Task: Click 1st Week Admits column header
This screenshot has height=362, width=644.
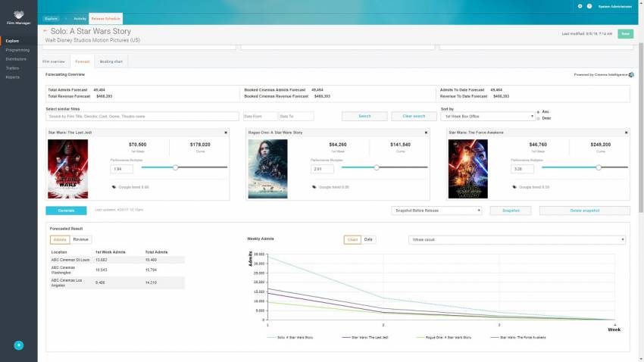Action: (111, 252)
